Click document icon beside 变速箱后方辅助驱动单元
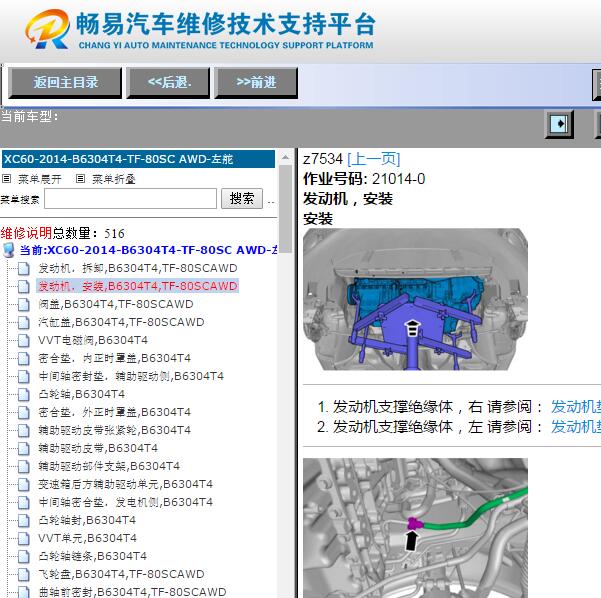Image resolution: width=601 pixels, height=598 pixels. (24, 485)
